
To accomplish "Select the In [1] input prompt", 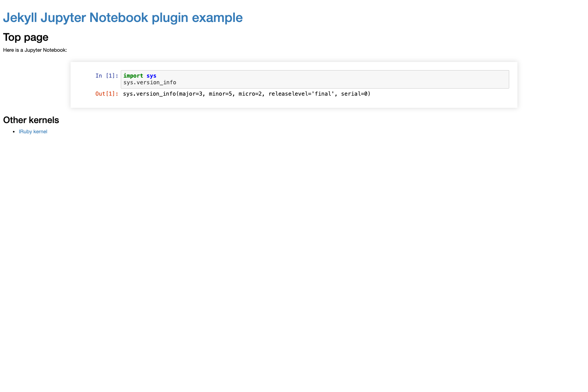I will coord(106,76).
